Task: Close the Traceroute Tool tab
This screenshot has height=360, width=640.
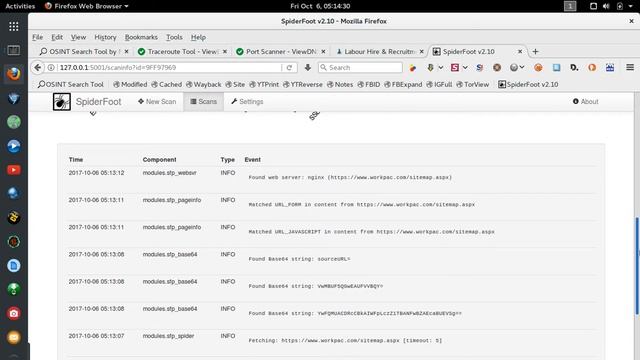Action: coord(224,51)
